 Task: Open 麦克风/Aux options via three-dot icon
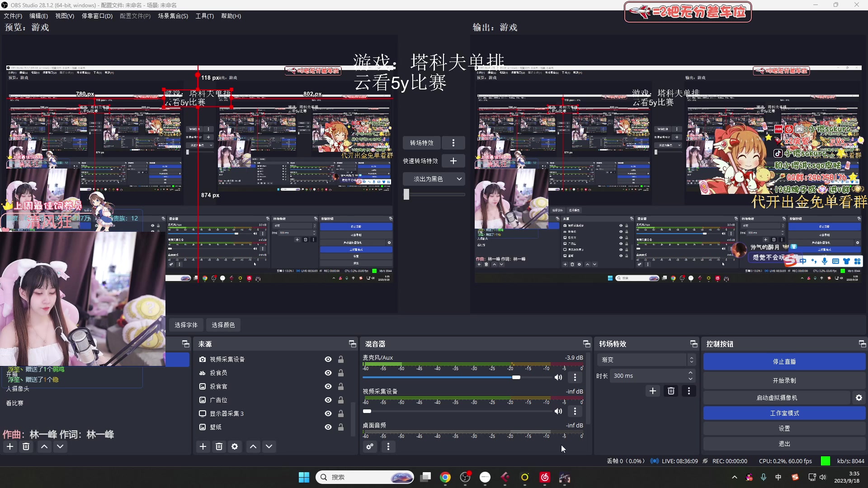pos(575,377)
